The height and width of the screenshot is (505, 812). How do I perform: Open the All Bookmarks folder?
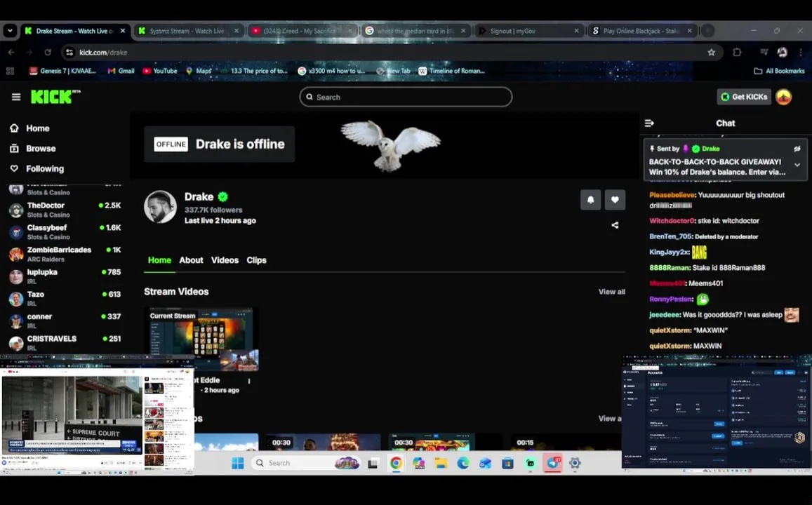[x=779, y=71]
